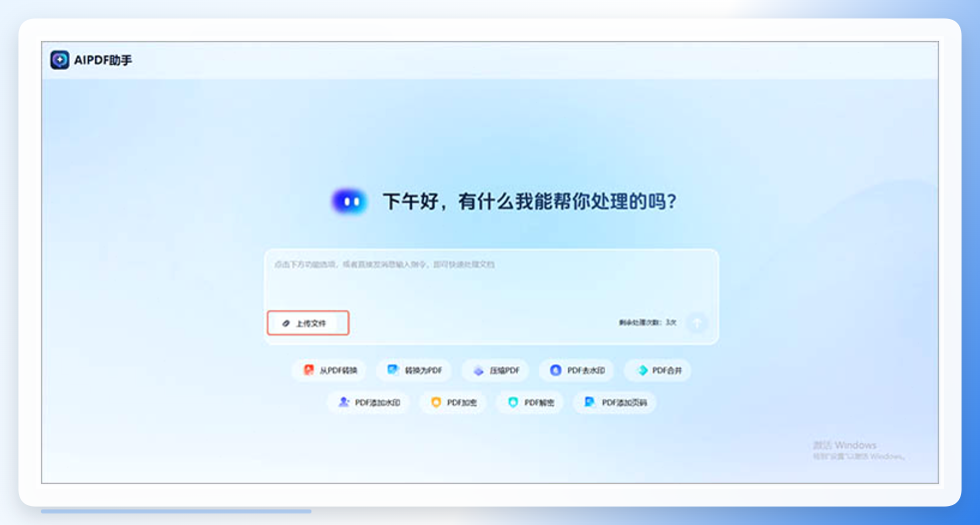Select the PDF加密 encrypt option
980x525 pixels.
coord(453,402)
